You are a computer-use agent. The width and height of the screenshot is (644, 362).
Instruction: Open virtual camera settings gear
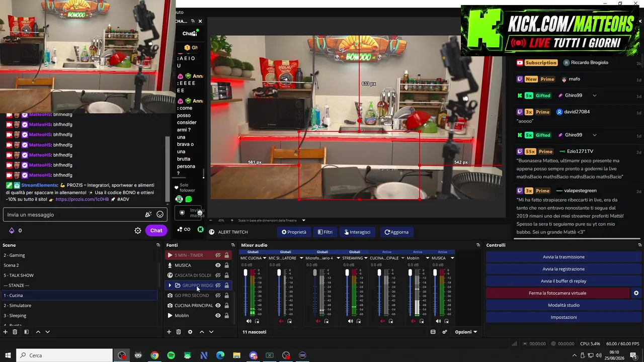tap(636, 293)
